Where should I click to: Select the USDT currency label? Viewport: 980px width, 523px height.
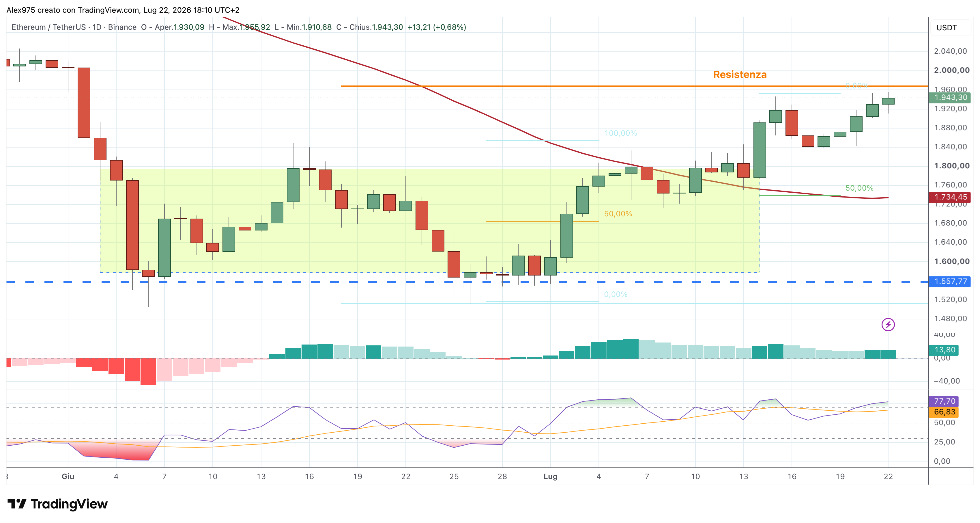[x=946, y=28]
